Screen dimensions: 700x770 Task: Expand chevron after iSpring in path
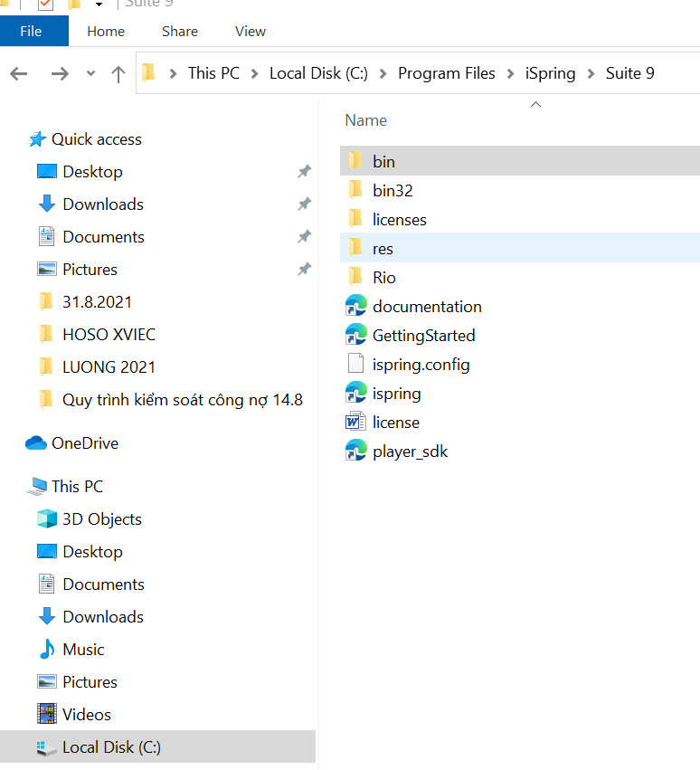591,73
